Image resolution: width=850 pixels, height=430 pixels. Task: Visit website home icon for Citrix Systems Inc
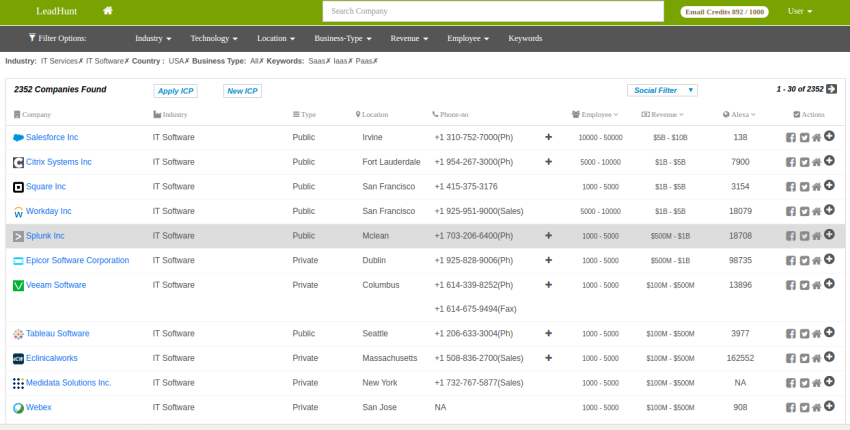[816, 162]
